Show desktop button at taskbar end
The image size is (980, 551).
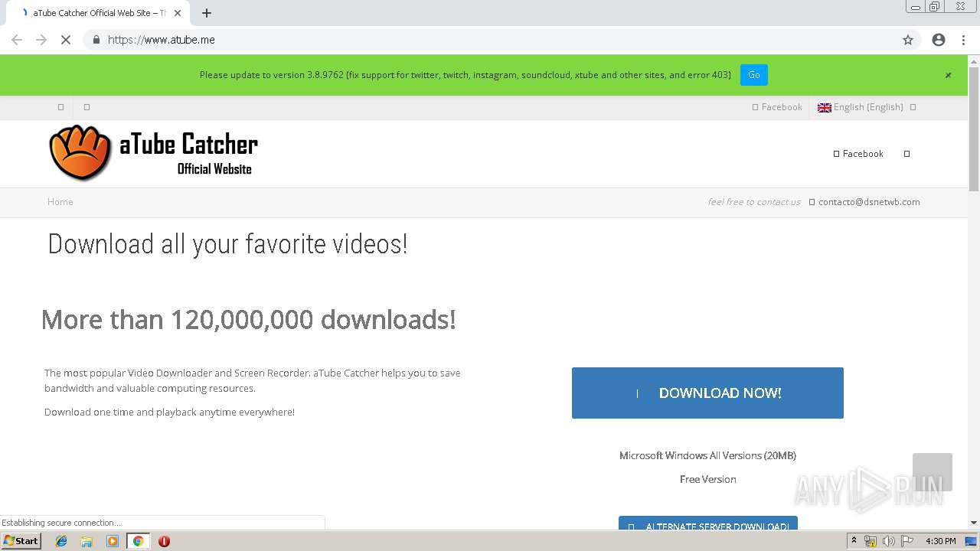[x=972, y=541]
